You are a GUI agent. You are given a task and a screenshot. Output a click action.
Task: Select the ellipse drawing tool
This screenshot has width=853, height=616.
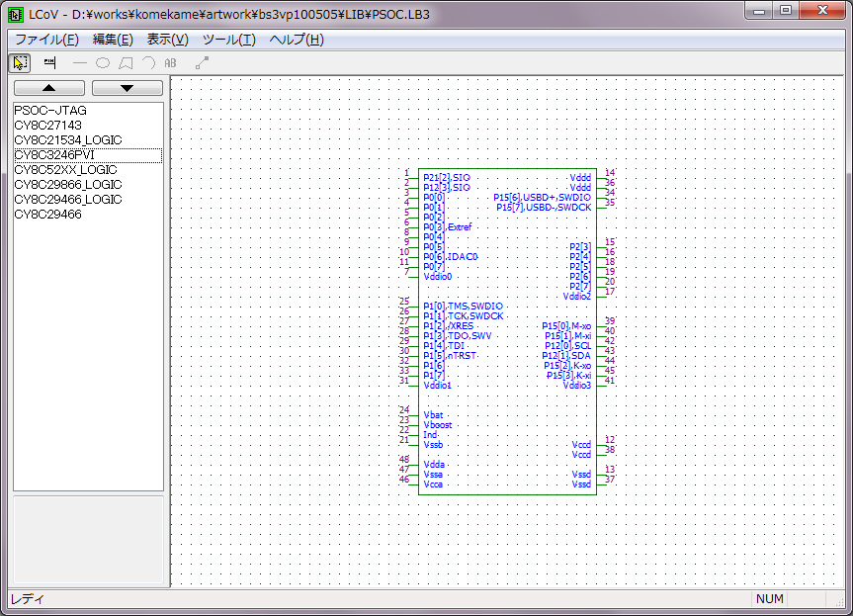coord(102,63)
